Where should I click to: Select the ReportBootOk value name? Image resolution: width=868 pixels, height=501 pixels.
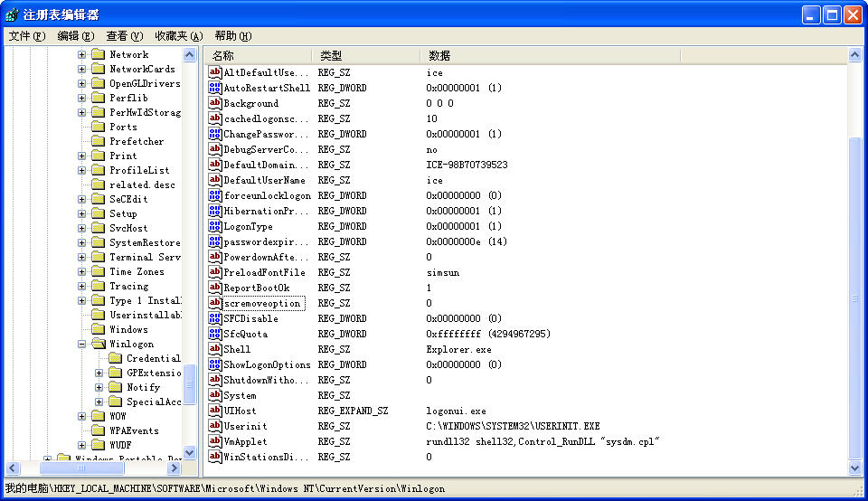(x=256, y=288)
